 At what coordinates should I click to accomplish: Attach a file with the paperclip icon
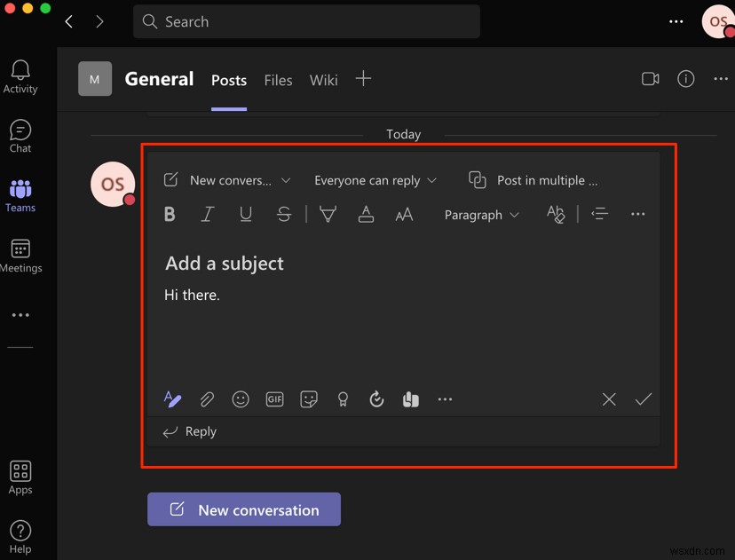point(207,399)
